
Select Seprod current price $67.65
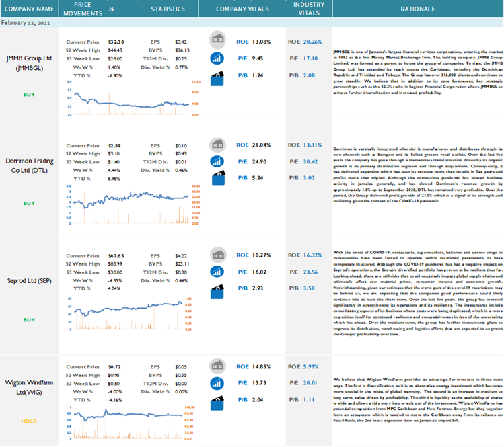pyautogui.click(x=116, y=256)
